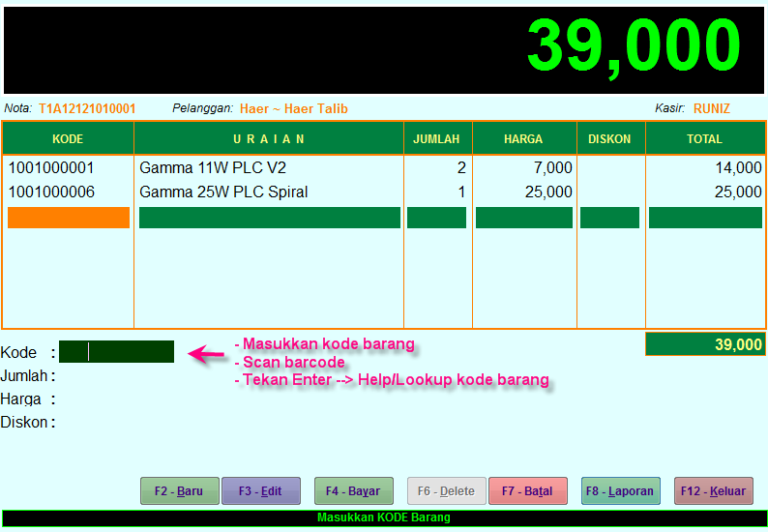
Task: Click the URAIAN column header
Action: point(269,139)
